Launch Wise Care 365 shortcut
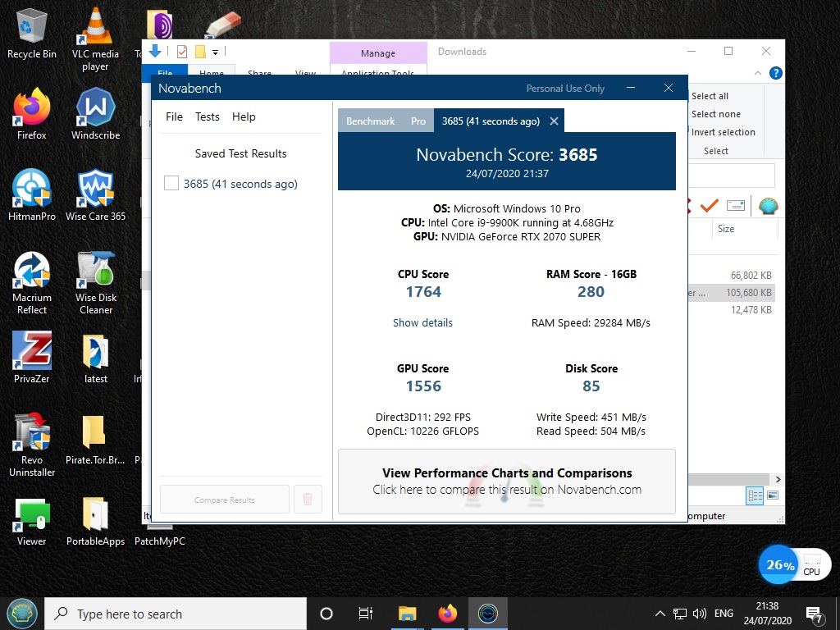Image resolution: width=840 pixels, height=630 pixels. tap(95, 195)
